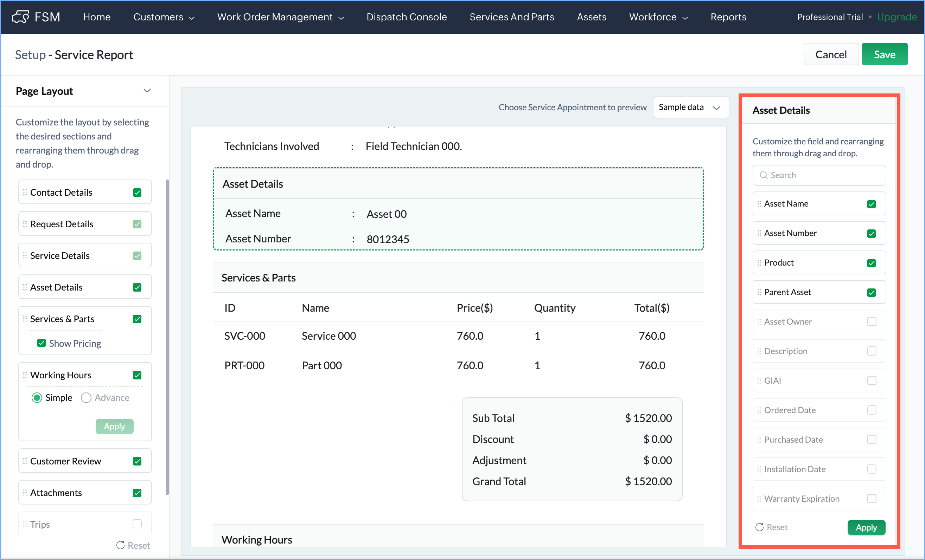Viewport: 925px width, 560px height.
Task: Click drag handle icon next to Product field
Action: 759,262
